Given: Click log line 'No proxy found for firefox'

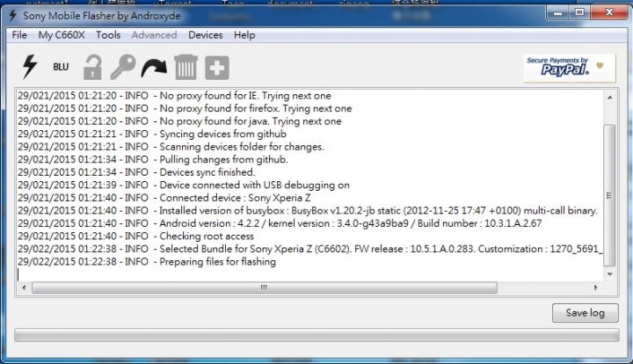Looking at the screenshot, I should (x=185, y=108).
